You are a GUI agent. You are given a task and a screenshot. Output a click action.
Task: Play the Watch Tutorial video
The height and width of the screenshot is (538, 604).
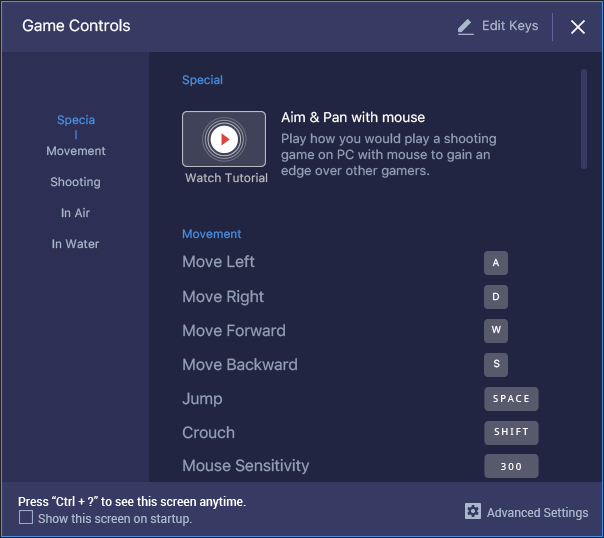tap(224, 139)
